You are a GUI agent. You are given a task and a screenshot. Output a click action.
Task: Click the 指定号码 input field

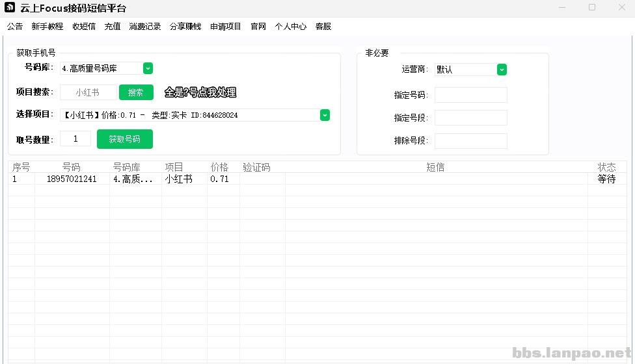pyautogui.click(x=471, y=95)
